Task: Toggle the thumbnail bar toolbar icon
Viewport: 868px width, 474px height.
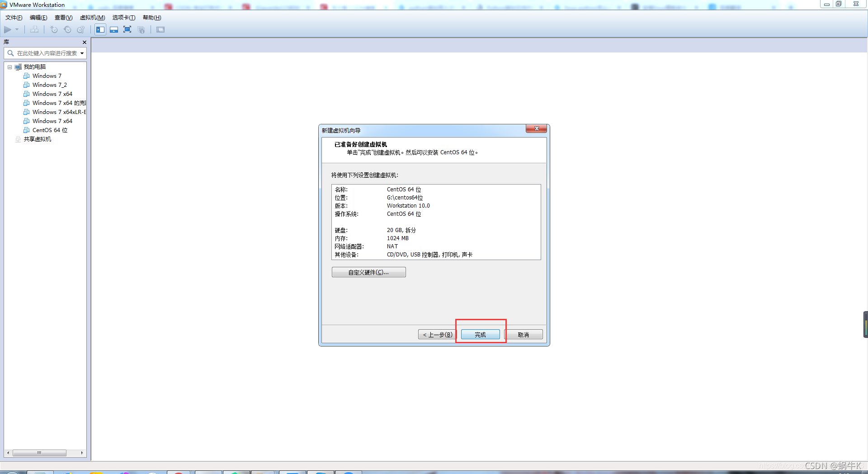Action: click(114, 29)
